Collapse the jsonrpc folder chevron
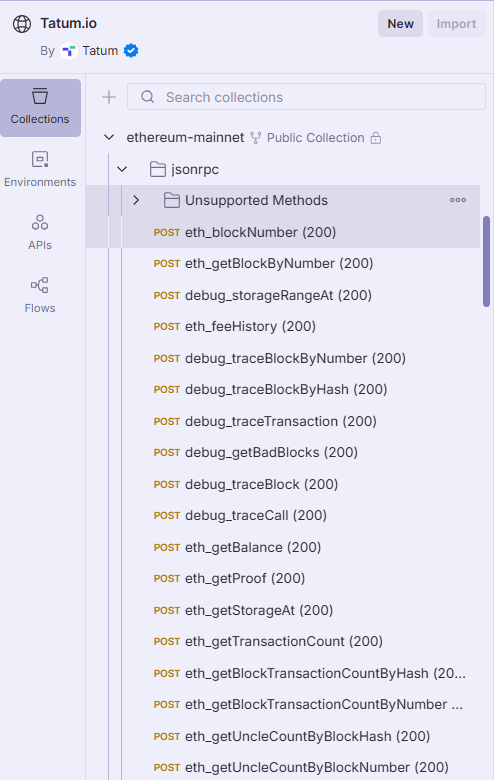Screen dimensions: 494x780 pos(122,170)
